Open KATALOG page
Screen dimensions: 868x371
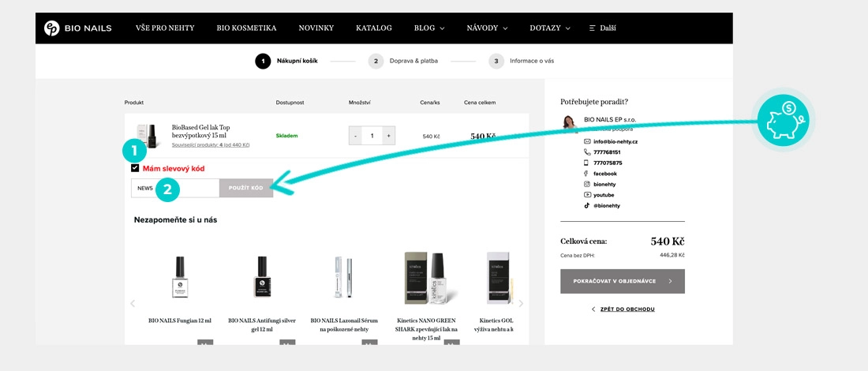[374, 28]
